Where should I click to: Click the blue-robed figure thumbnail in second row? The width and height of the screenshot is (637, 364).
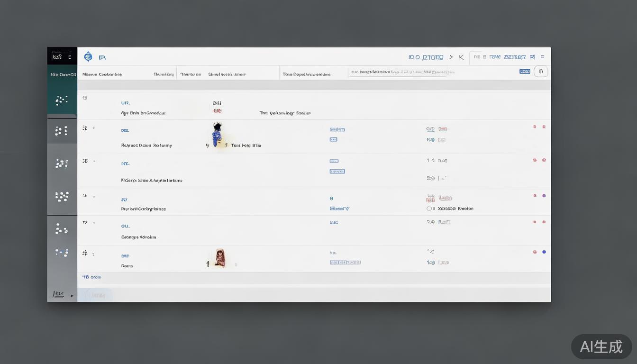(x=217, y=135)
